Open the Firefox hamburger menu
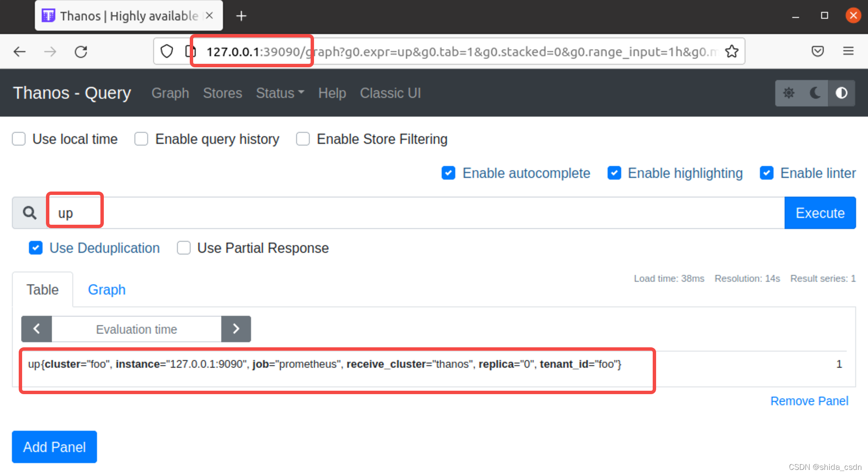Screen dimensions: 868x475 (848, 51)
